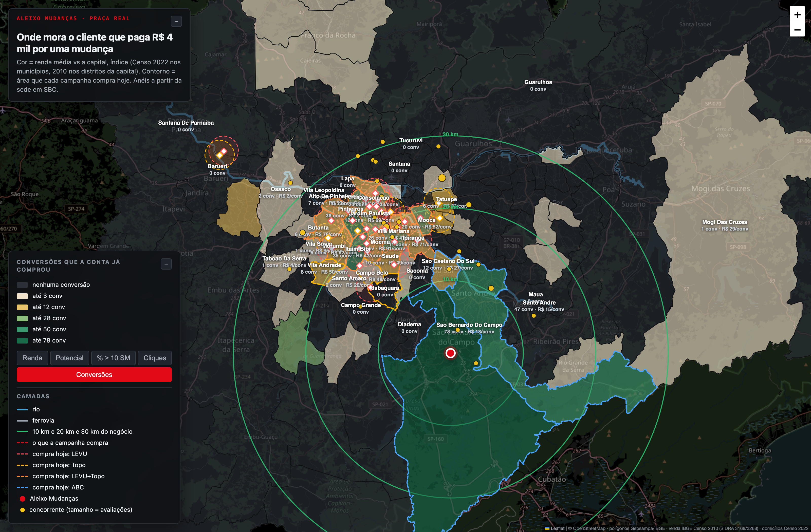Click the 'Tucuruvi' district label
Image resolution: width=811 pixels, height=532 pixels.
click(411, 140)
